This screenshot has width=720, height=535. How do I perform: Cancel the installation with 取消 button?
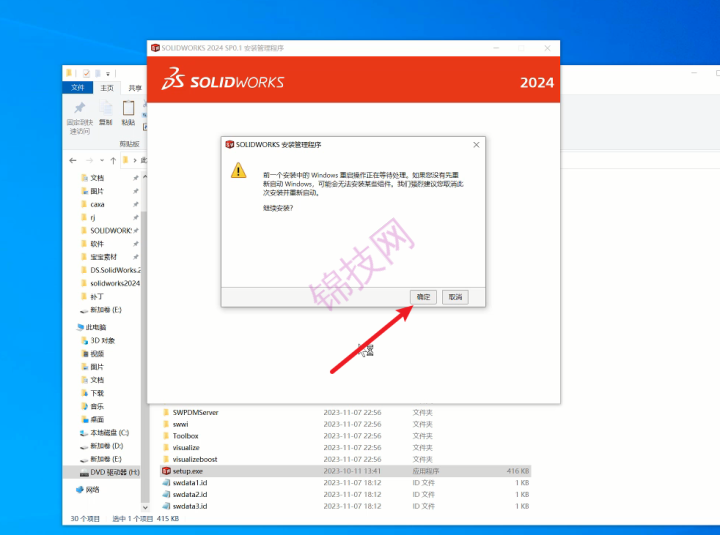point(455,297)
